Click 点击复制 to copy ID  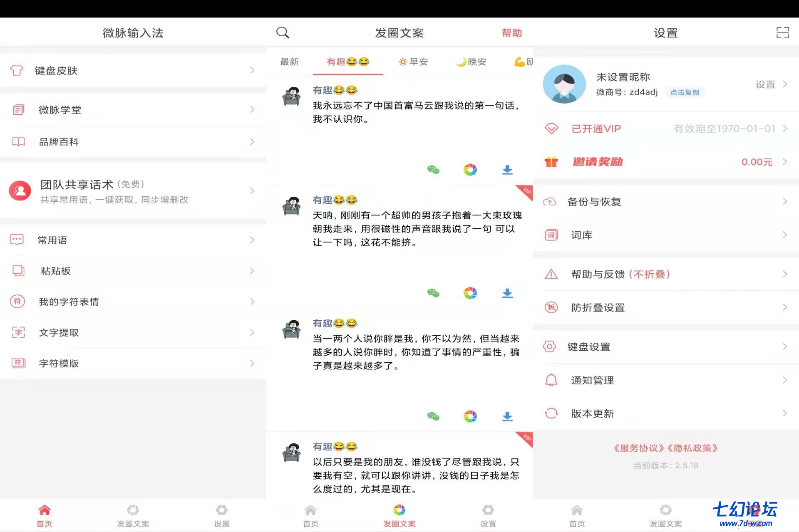685,92
